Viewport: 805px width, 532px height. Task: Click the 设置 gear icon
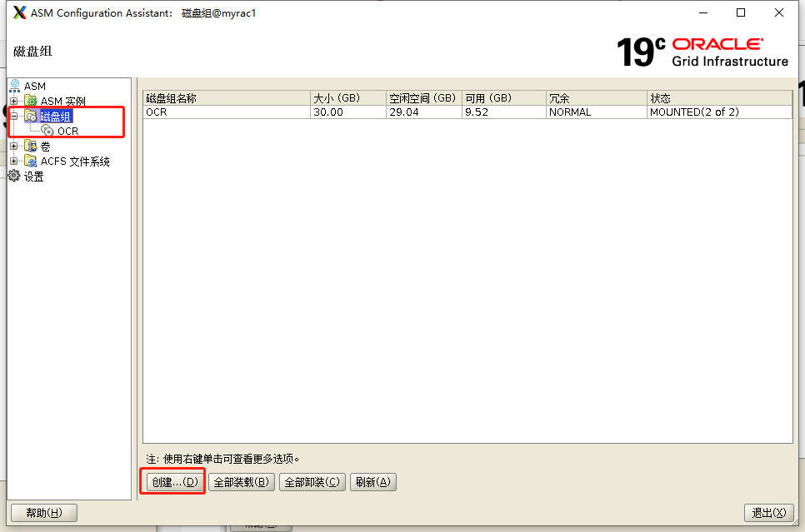(x=14, y=176)
